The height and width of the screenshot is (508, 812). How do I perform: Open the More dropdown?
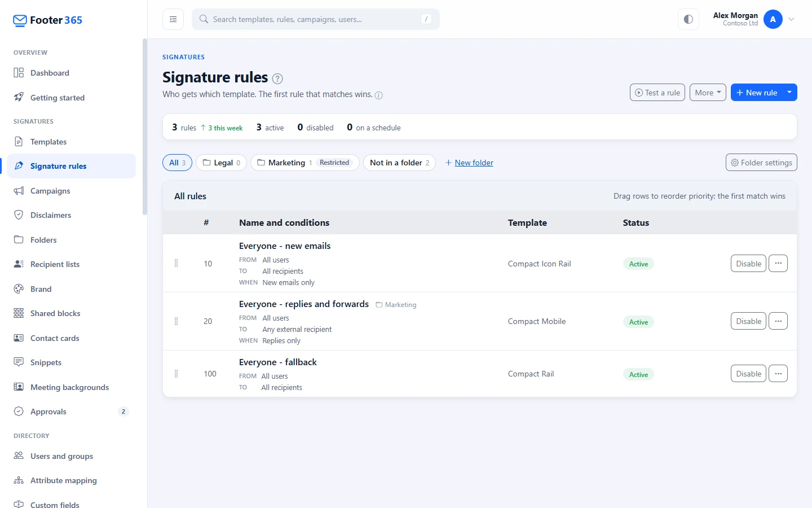(x=708, y=93)
